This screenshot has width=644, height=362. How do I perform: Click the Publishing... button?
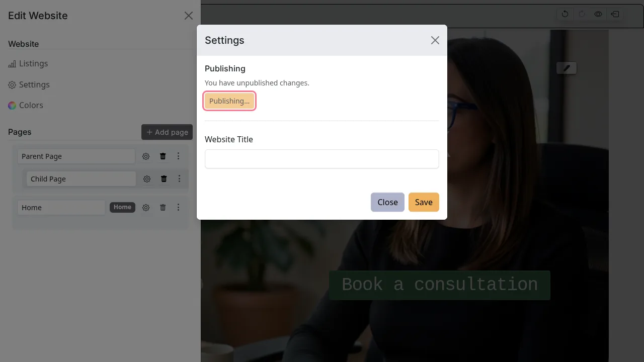coord(229,101)
